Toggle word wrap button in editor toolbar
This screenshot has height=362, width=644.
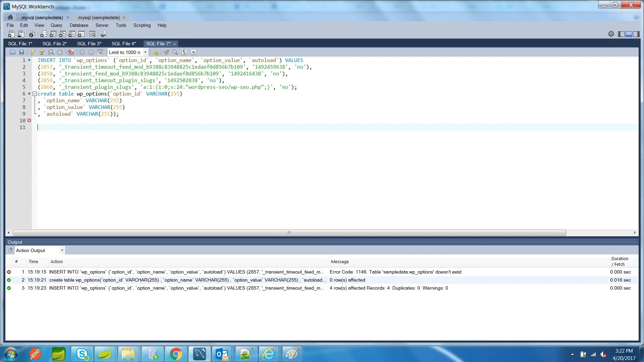tap(193, 52)
